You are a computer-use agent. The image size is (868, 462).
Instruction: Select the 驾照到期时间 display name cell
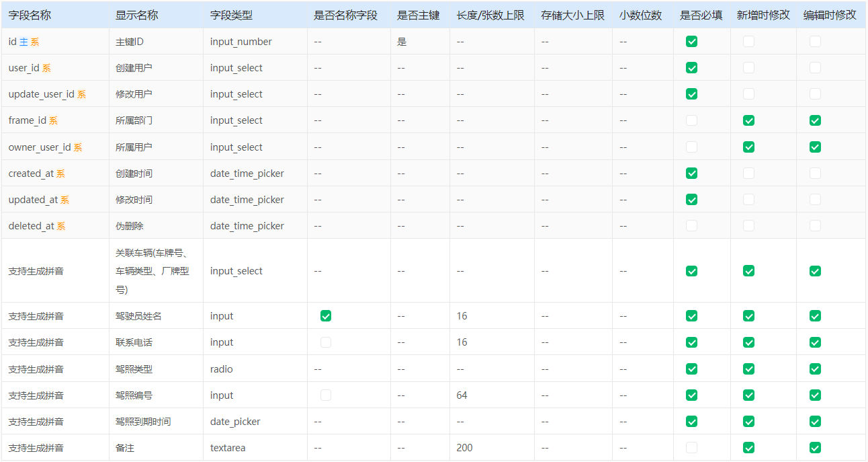tap(143, 422)
